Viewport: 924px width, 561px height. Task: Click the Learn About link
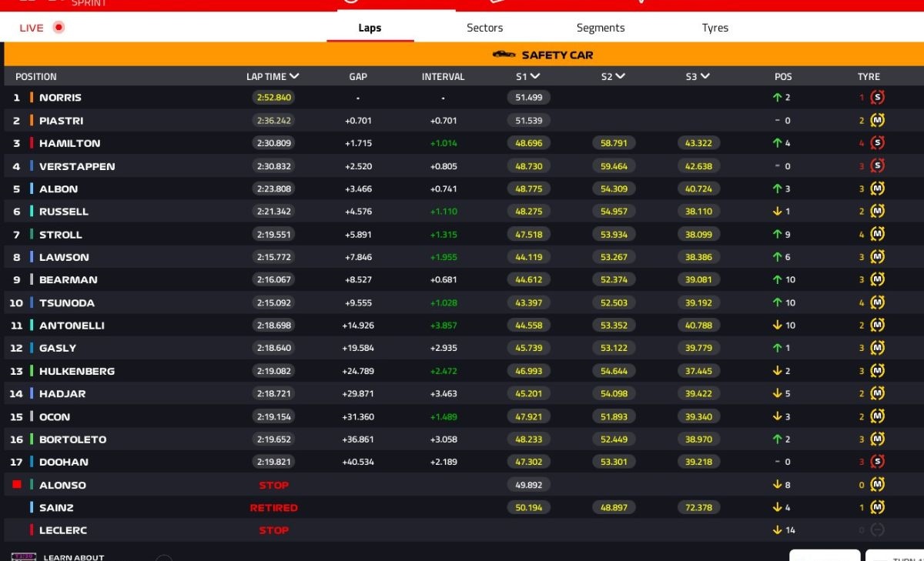pyautogui.click(x=73, y=556)
